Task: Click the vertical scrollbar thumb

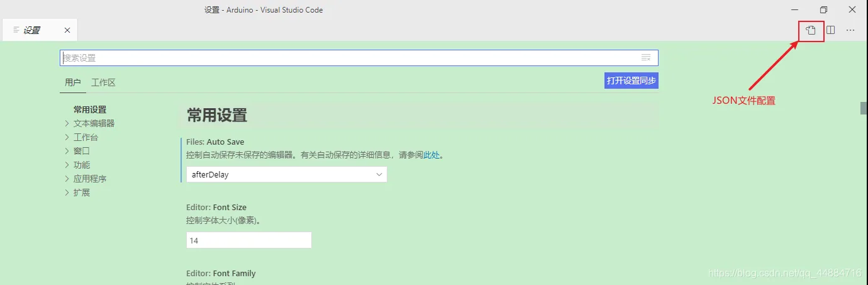Action: tap(864, 108)
